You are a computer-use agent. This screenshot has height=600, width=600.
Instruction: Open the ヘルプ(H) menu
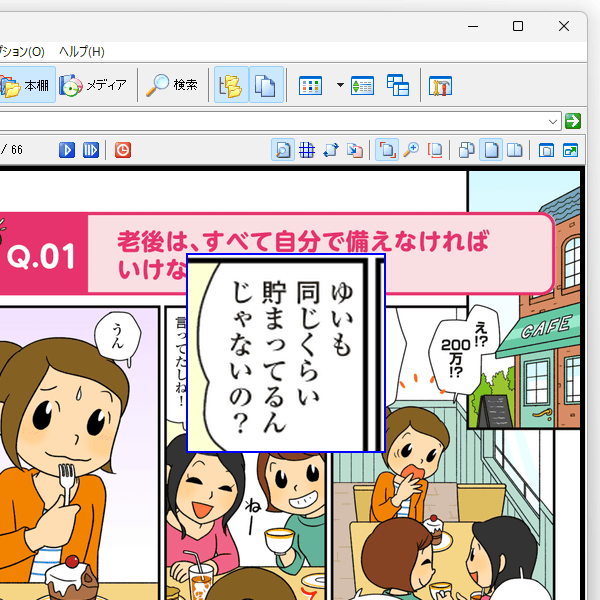(82, 52)
